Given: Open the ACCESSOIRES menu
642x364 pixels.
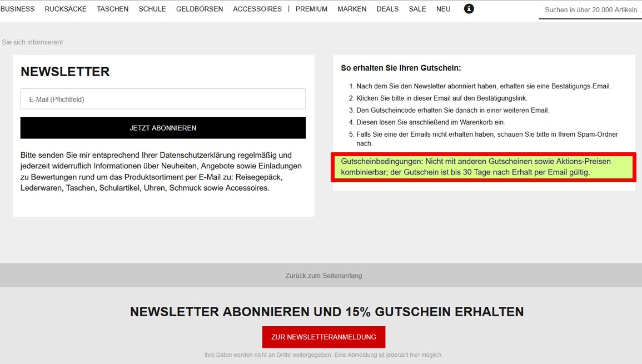Looking at the screenshot, I should click(x=257, y=8).
